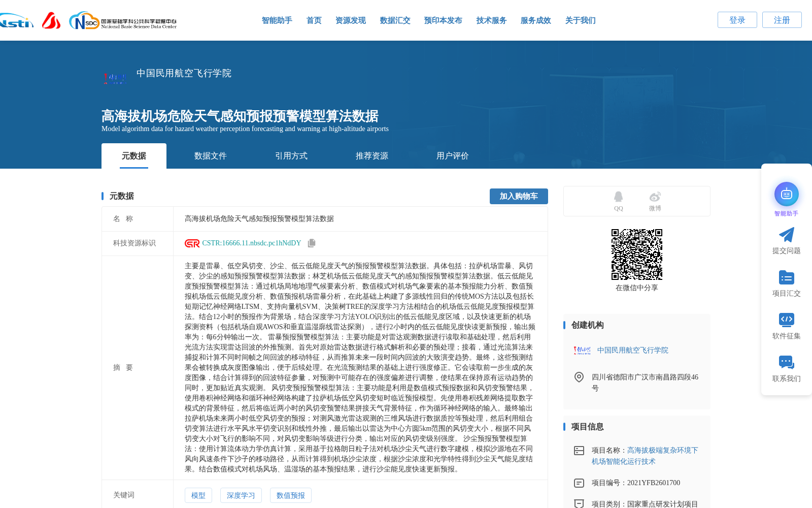Click the 在微信中分享 caption
Screen dimensions: 812x508
(637, 288)
